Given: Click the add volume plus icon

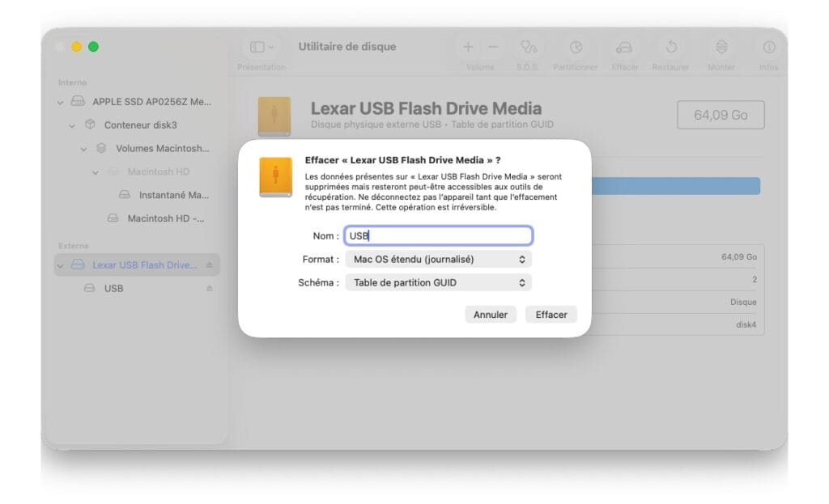Looking at the screenshot, I should click(x=468, y=47).
